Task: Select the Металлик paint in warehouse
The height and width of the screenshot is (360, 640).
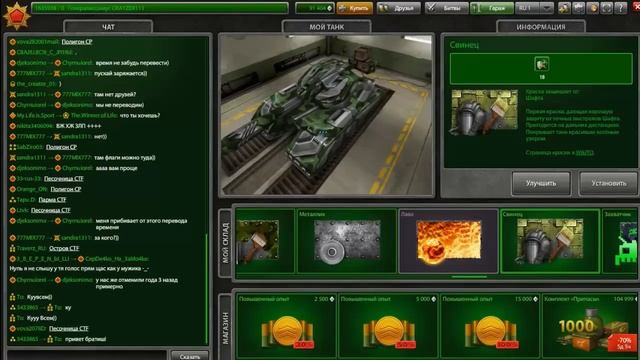Action: (x=347, y=241)
